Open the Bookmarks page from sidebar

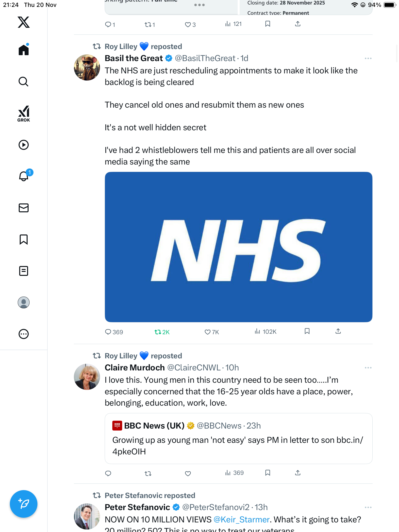tap(24, 239)
